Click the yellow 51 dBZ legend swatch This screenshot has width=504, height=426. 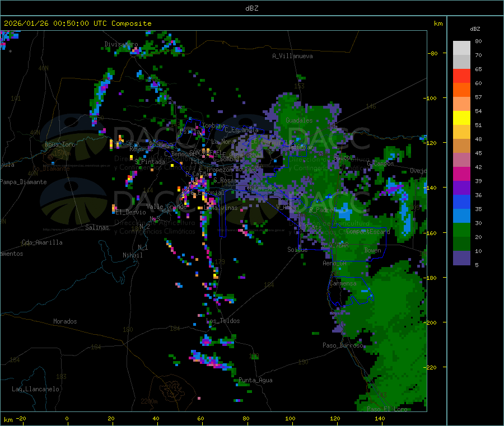[x=461, y=118]
